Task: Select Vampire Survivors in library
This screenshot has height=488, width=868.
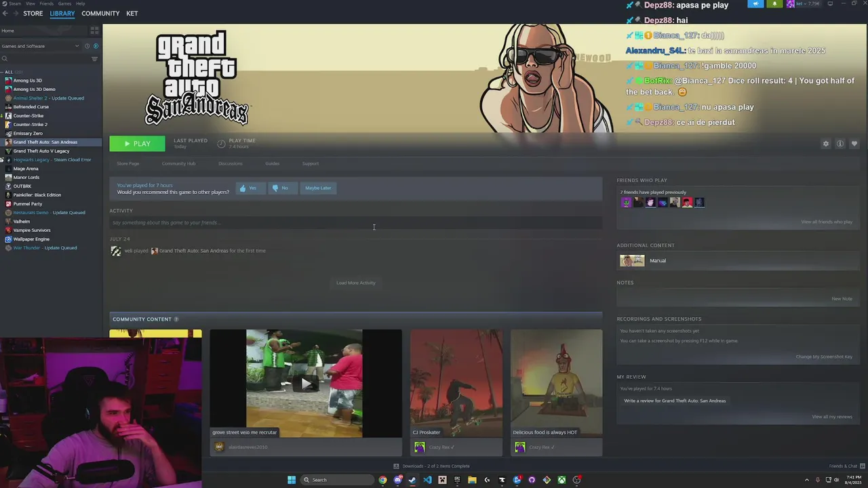Action: coord(32,230)
